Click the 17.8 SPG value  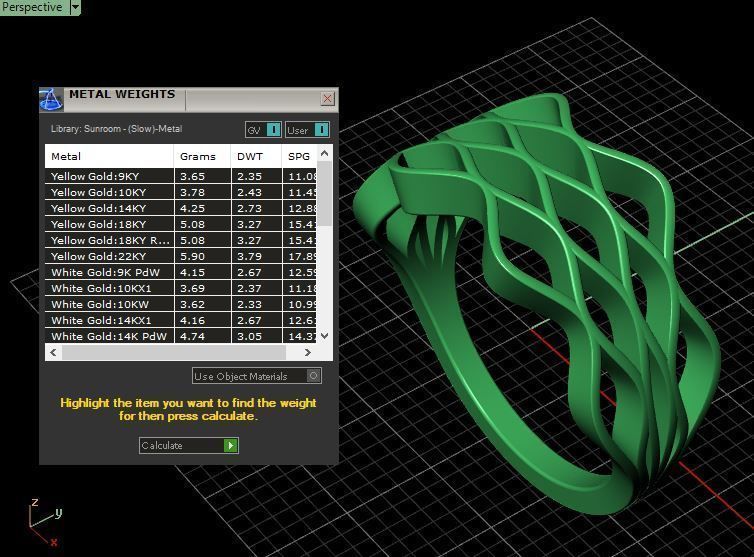tap(302, 256)
